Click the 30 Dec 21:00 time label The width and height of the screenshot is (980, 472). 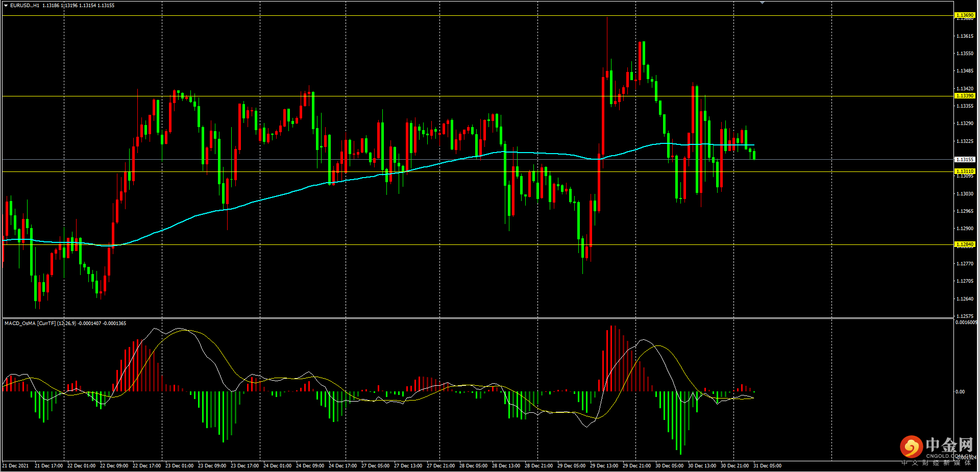pyautogui.click(x=735, y=466)
